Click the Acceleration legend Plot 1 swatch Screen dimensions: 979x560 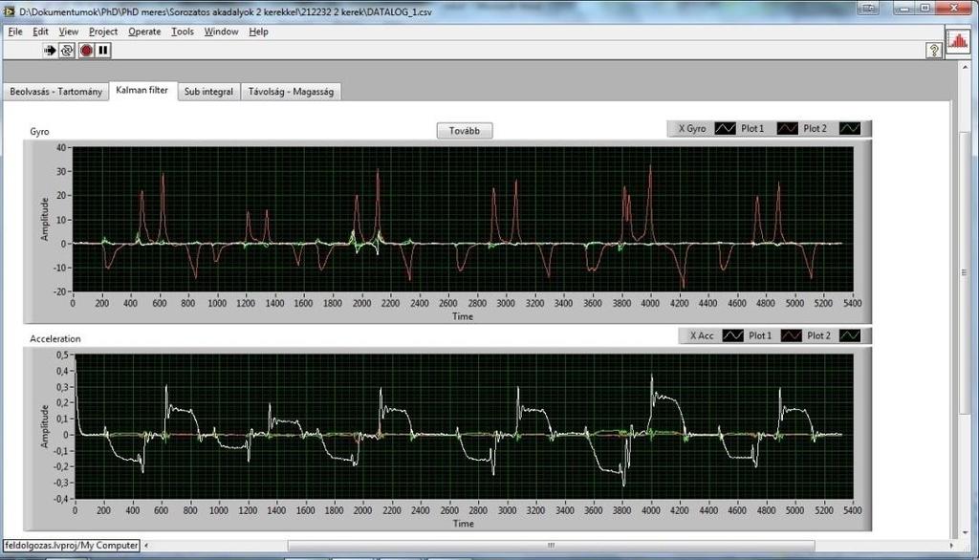point(791,335)
